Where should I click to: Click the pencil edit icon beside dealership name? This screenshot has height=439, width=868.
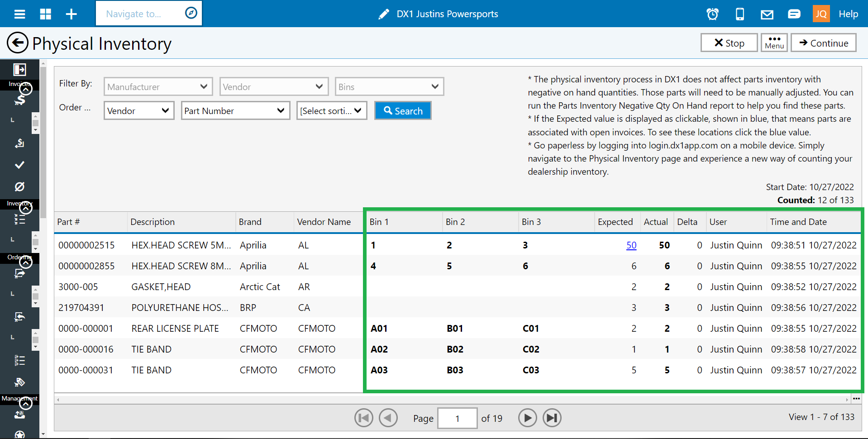click(384, 14)
